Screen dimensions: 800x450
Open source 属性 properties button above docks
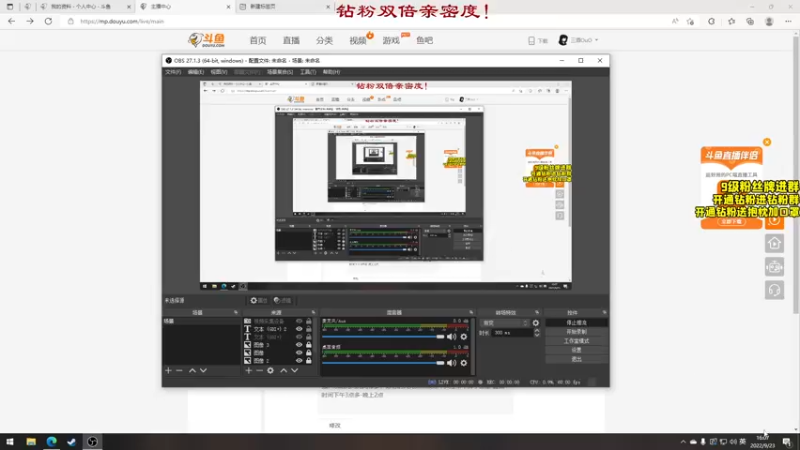coord(259,301)
